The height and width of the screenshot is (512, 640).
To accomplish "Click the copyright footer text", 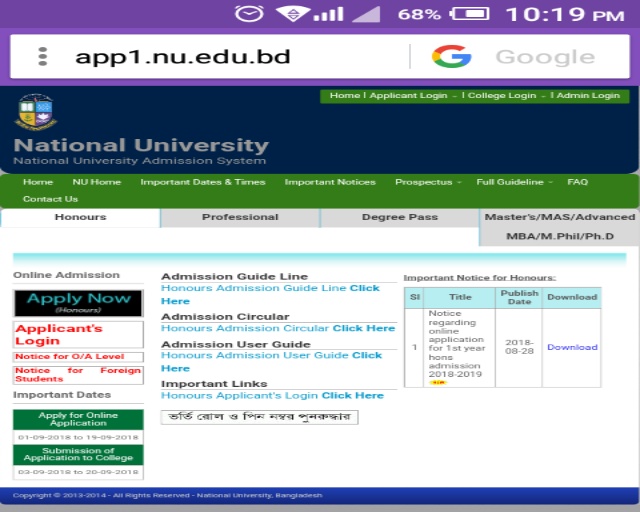I will pyautogui.click(x=167, y=495).
